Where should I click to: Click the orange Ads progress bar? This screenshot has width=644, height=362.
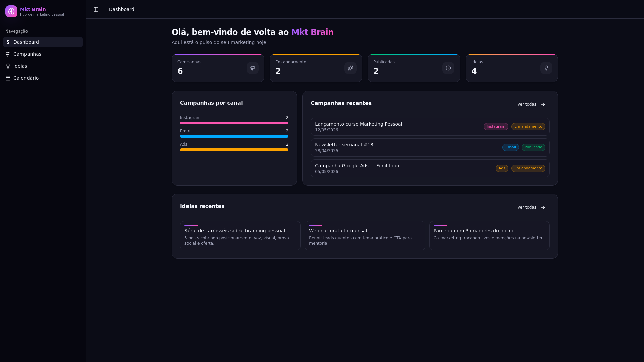(234, 150)
